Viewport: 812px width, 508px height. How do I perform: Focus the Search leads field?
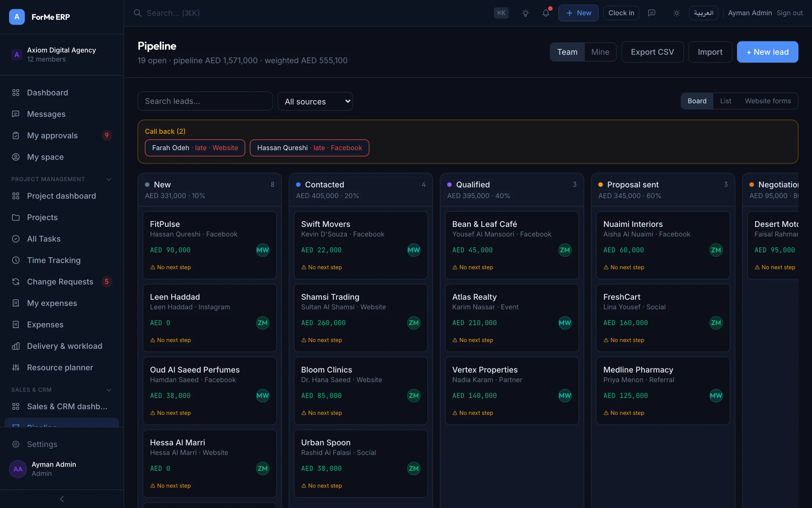[205, 101]
